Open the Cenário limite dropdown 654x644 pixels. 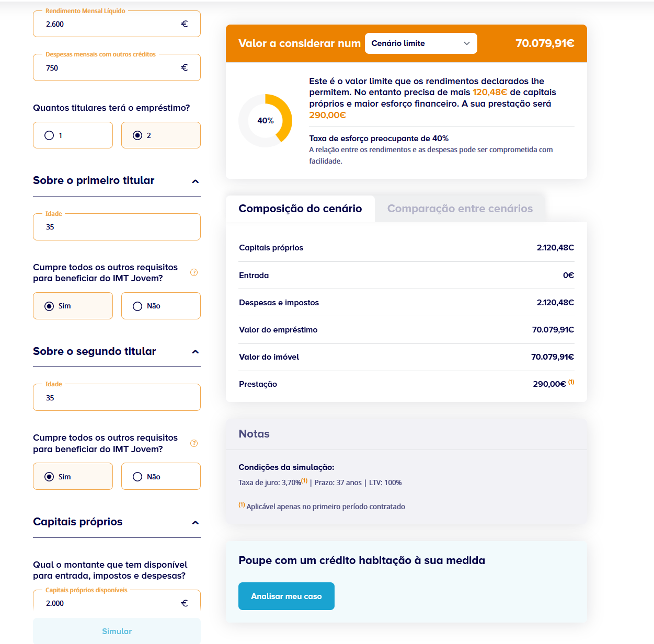421,43
